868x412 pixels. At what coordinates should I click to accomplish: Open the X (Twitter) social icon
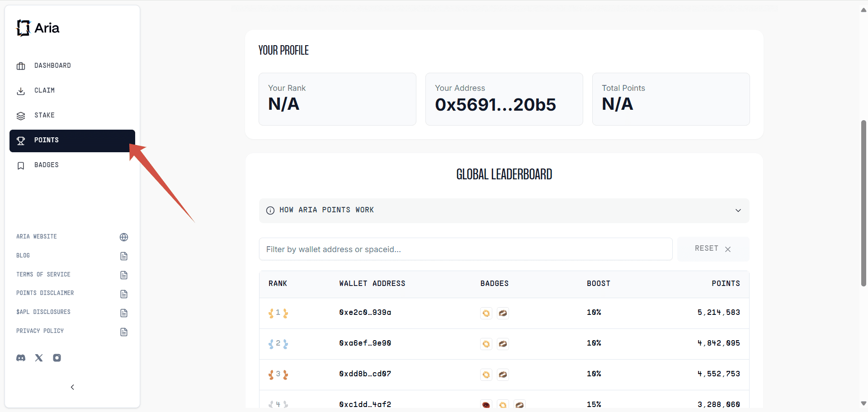point(39,358)
